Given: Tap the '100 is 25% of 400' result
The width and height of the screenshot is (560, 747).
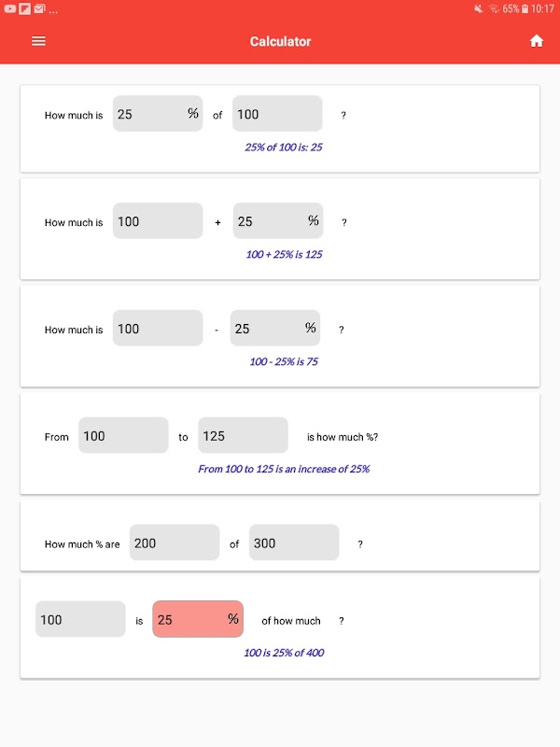Looking at the screenshot, I should pos(284,653).
